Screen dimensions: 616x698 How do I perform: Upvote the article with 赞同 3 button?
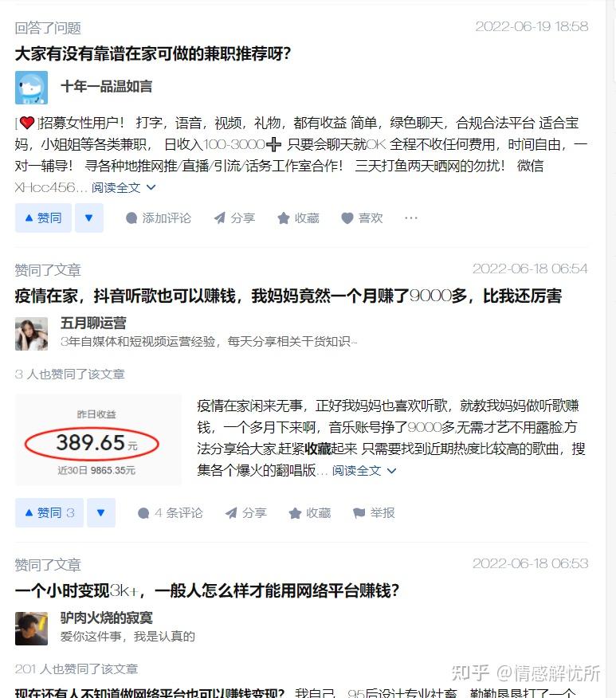(49, 513)
